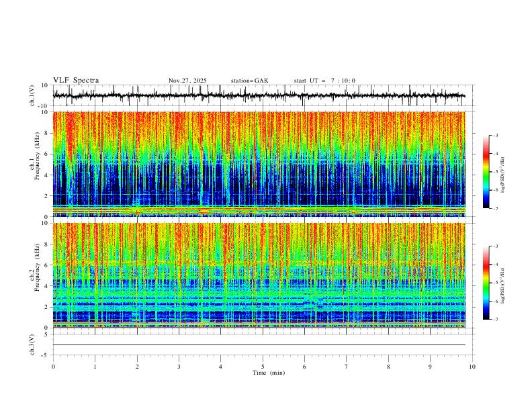Image resolution: width=532 pixels, height=411 pixels.
Task: Click the "5" tick on ch.3(V) axis
Action: click(46, 334)
